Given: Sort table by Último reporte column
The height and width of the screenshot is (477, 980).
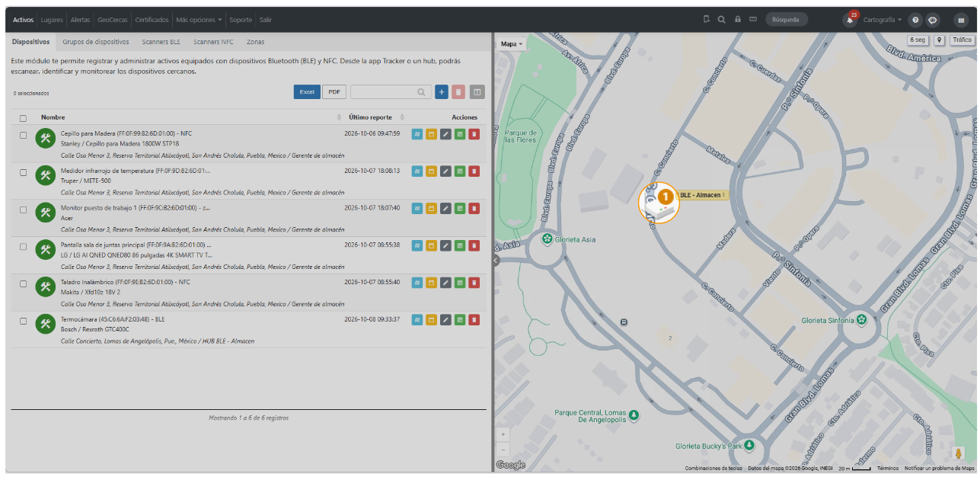Looking at the screenshot, I should 376,117.
